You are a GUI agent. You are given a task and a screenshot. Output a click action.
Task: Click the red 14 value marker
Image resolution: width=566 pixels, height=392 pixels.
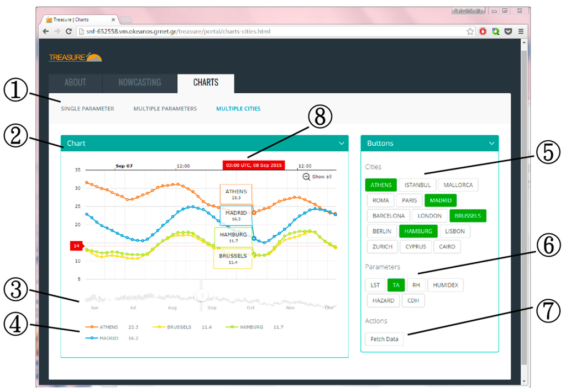pos(76,246)
